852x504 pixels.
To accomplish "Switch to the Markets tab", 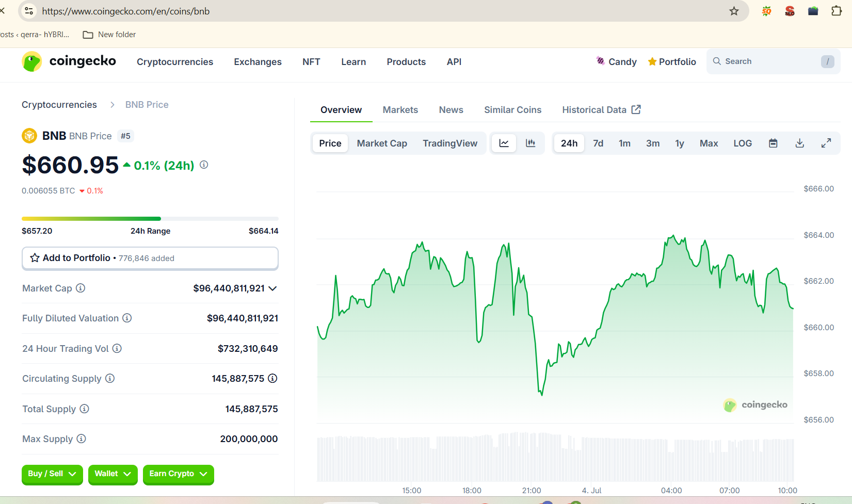I will click(400, 109).
